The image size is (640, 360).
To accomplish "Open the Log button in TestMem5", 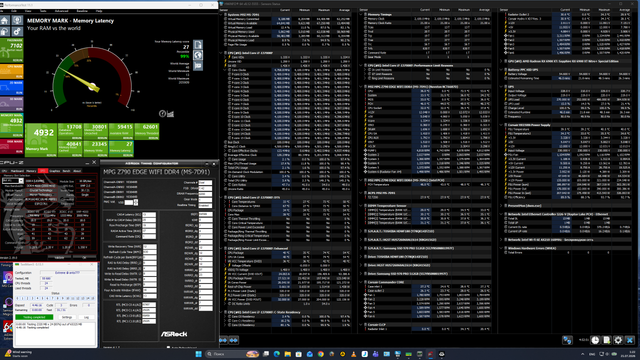I will 86,317.
